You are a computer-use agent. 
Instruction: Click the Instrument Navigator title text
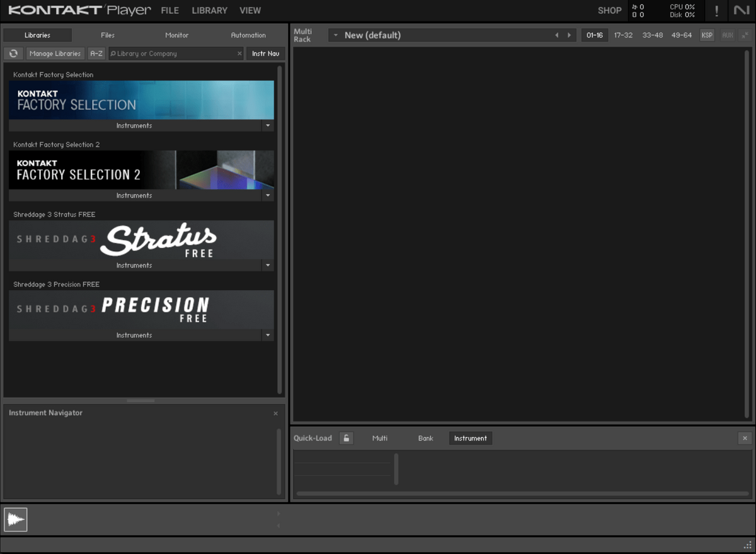click(45, 413)
